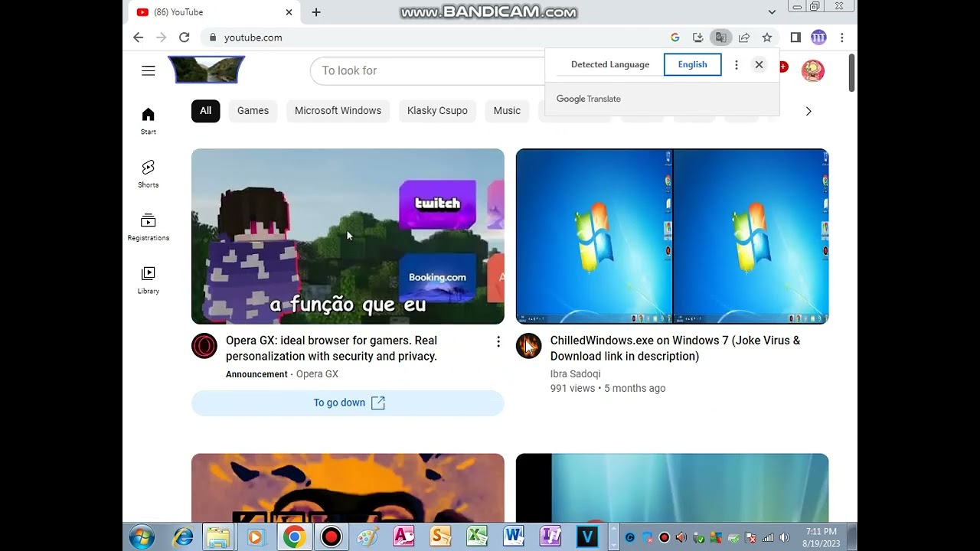Viewport: 980px width, 551px height.
Task: Filter by Microsoft Windows chip
Action: pos(338,111)
